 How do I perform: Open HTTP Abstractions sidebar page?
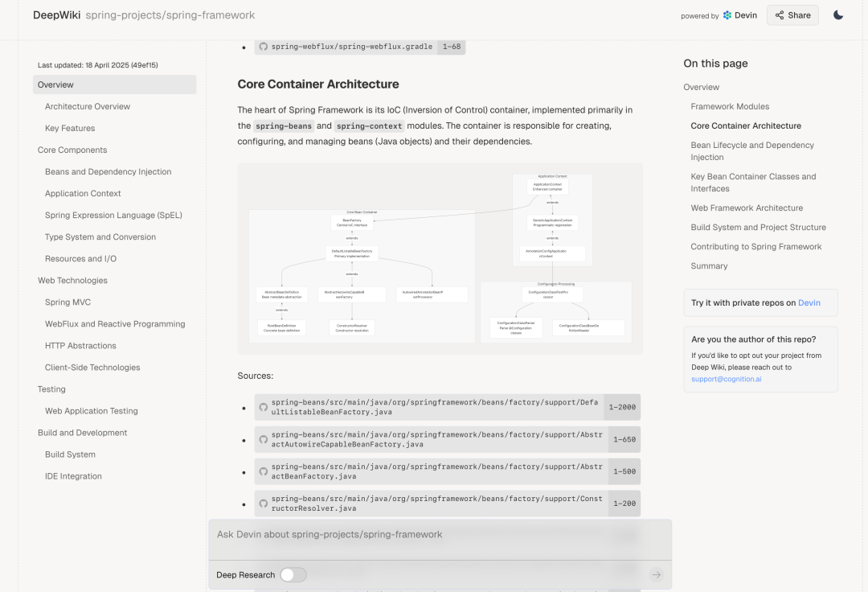pos(80,346)
